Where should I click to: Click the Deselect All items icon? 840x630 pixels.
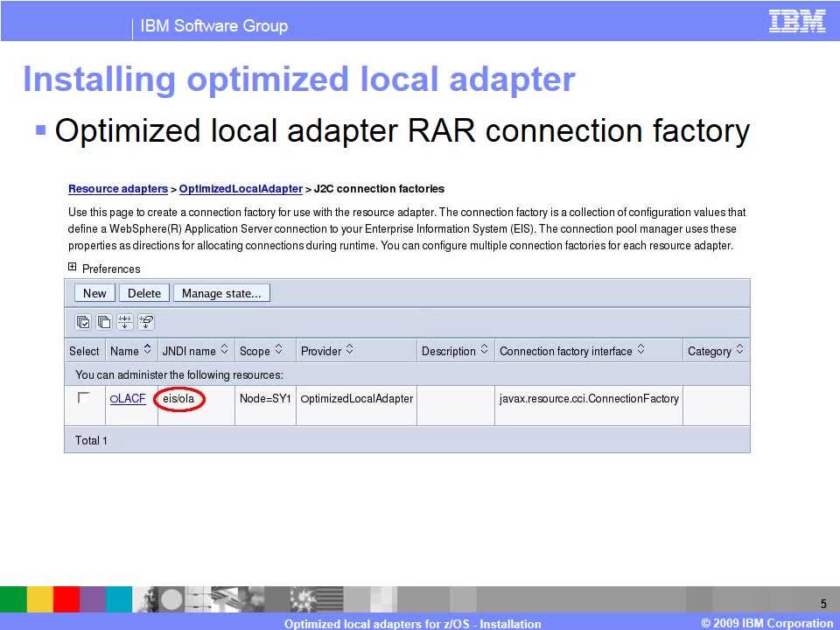(x=104, y=322)
